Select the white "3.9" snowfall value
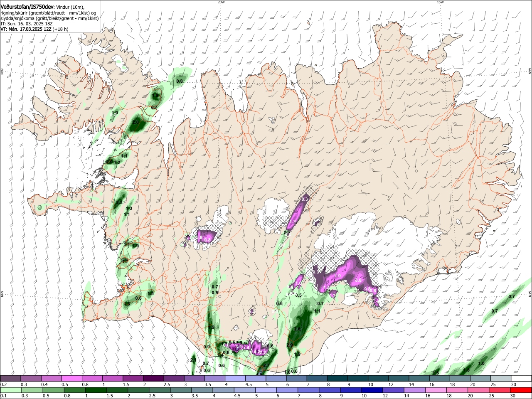 coord(239,346)
